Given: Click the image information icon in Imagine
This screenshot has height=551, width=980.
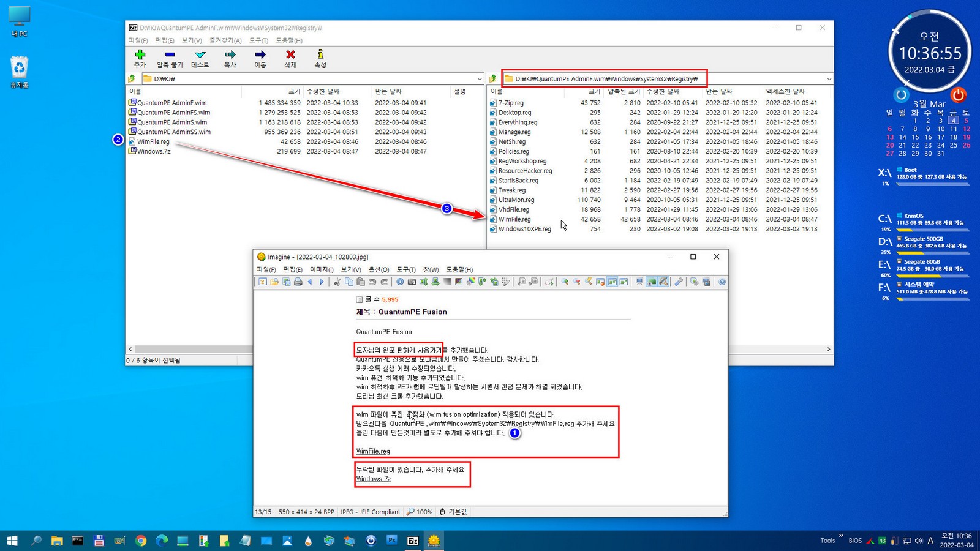Looking at the screenshot, I should coord(400,282).
